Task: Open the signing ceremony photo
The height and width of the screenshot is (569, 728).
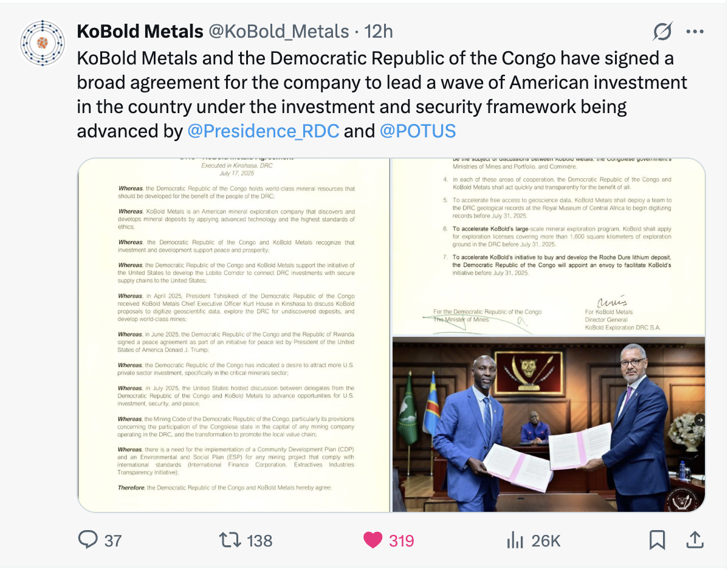Action: click(549, 424)
